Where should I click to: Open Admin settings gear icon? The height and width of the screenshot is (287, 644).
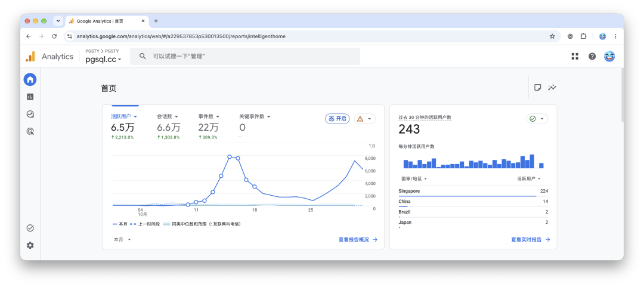click(30, 245)
